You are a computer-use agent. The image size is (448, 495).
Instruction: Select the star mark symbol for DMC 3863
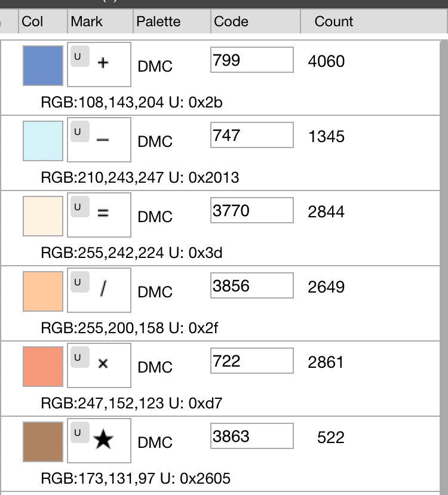[x=103, y=439]
